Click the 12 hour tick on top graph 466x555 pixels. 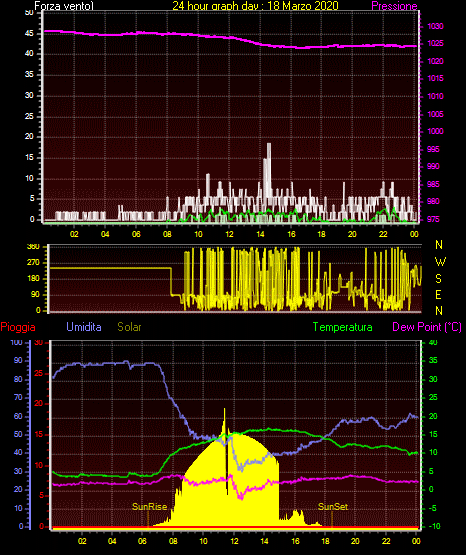[229, 234]
